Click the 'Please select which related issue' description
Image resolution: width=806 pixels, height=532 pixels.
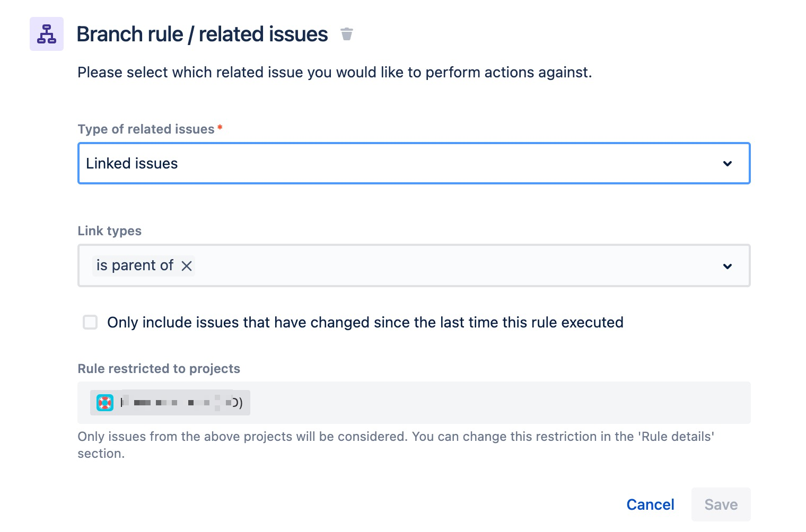[x=335, y=72]
